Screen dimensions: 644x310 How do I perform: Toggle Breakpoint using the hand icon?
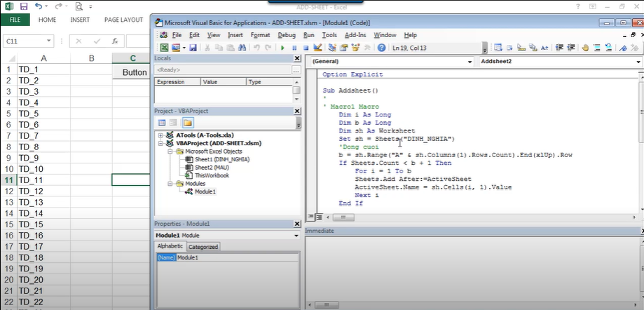tap(585, 48)
